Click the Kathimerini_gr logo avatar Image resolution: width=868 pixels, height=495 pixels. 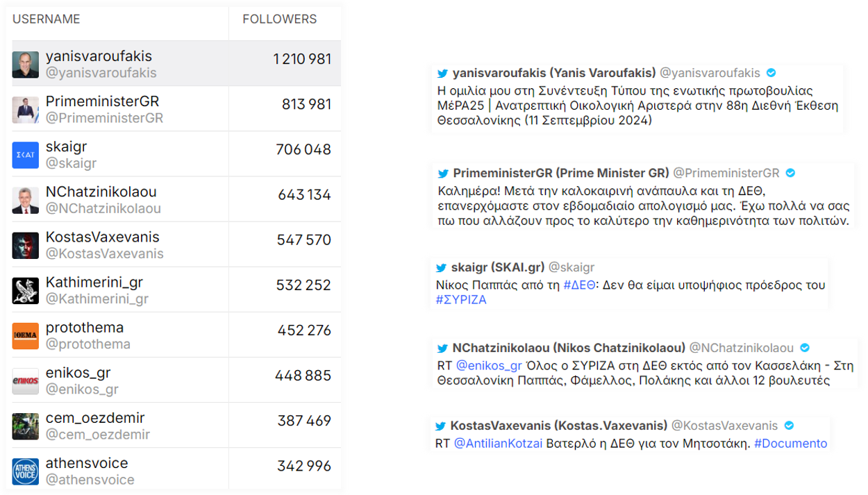[26, 290]
